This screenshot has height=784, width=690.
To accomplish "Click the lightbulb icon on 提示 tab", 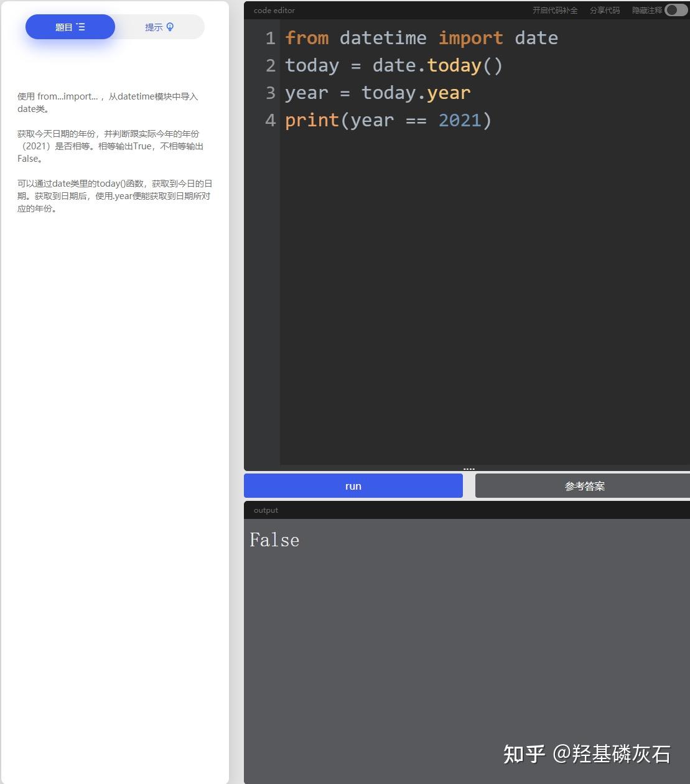I will pos(170,26).
